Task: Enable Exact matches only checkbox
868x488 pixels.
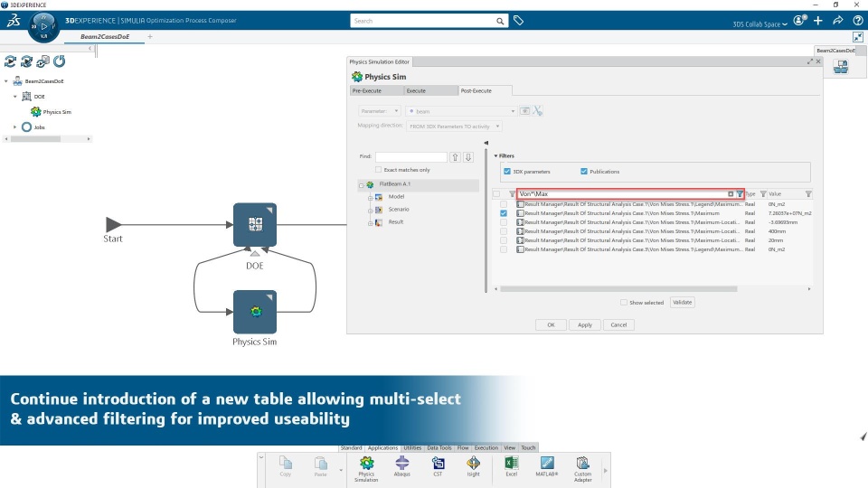Action: [x=379, y=170]
